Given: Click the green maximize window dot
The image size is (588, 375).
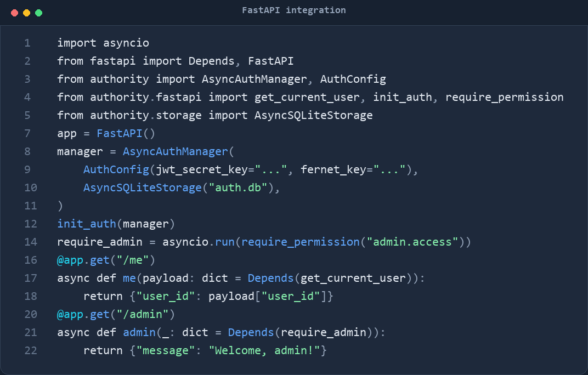Looking at the screenshot, I should (38, 13).
